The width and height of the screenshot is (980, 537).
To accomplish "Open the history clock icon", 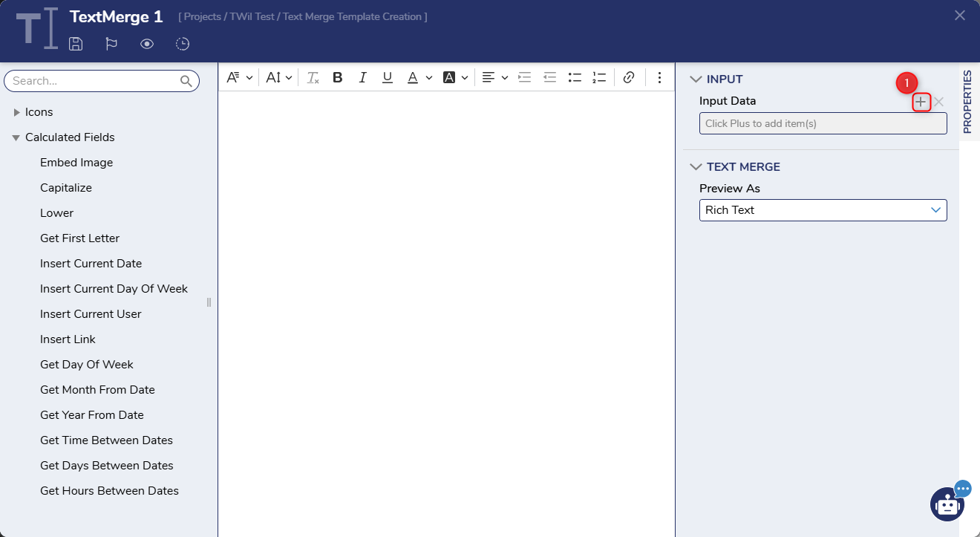I will (183, 44).
